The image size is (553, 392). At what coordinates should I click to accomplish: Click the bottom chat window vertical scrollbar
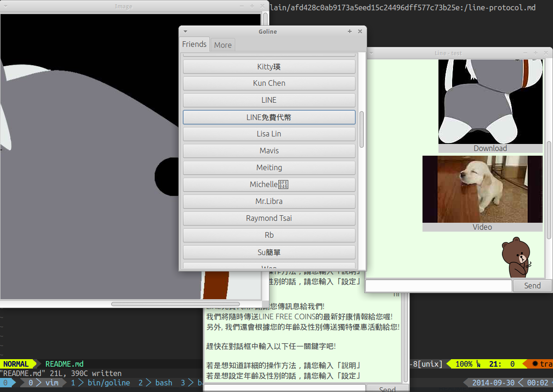coord(406,338)
